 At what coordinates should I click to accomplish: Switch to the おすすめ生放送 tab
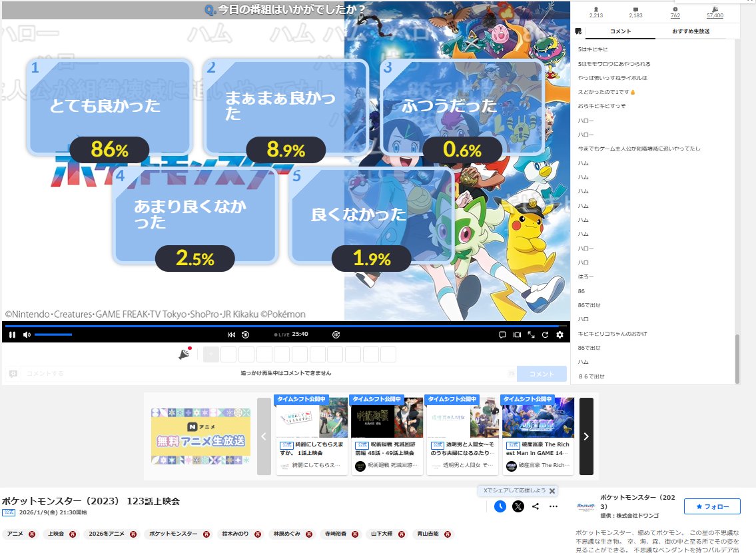point(691,31)
